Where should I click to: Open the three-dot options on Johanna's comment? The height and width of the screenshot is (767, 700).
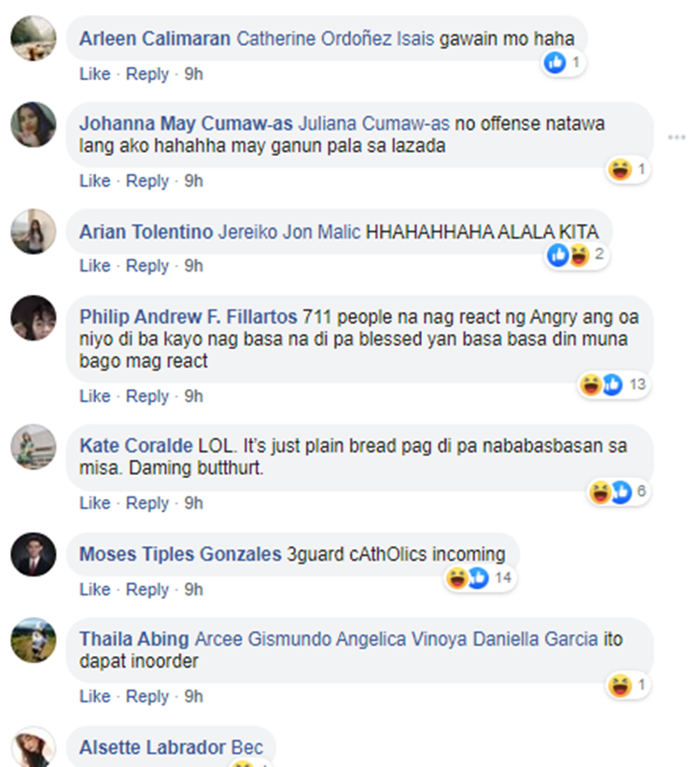[677, 137]
